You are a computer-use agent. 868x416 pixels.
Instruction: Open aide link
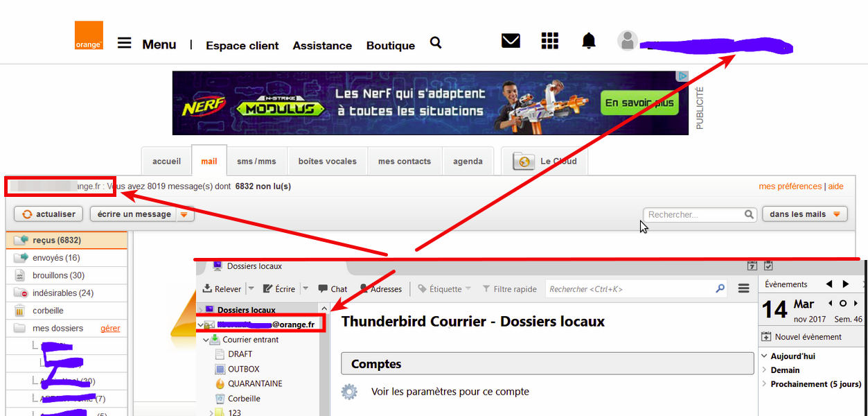[836, 187]
